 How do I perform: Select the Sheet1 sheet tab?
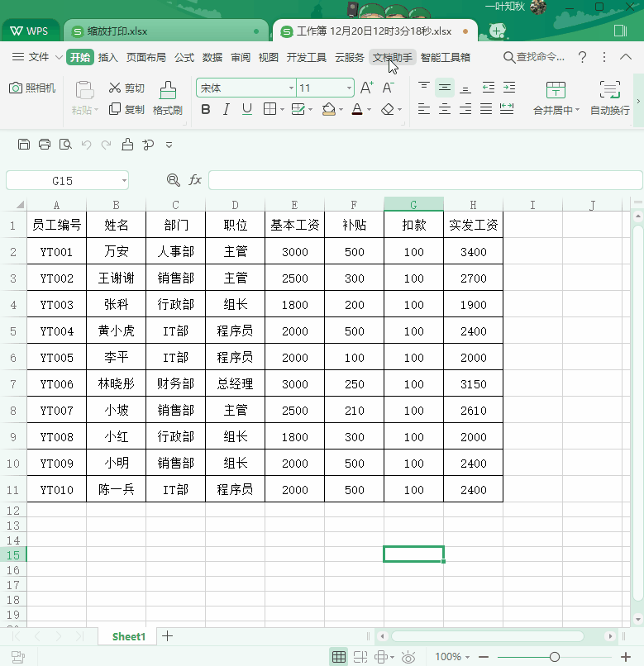[x=128, y=636]
